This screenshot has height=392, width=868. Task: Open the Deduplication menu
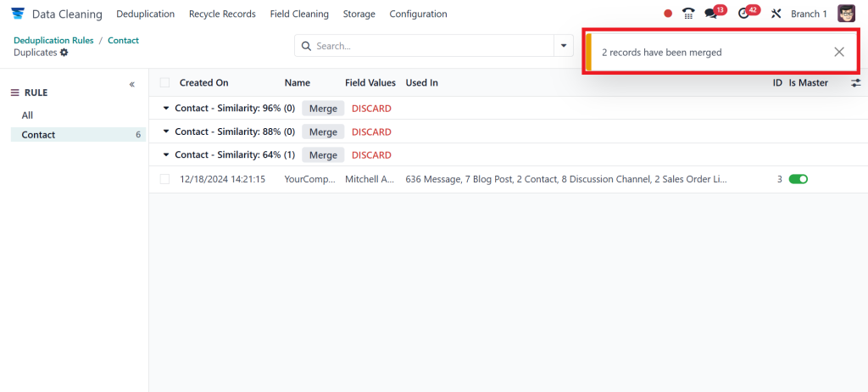145,14
